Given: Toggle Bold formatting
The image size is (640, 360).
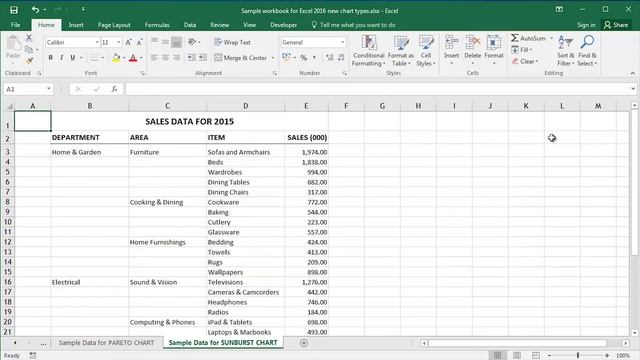Looking at the screenshot, I should [51, 58].
